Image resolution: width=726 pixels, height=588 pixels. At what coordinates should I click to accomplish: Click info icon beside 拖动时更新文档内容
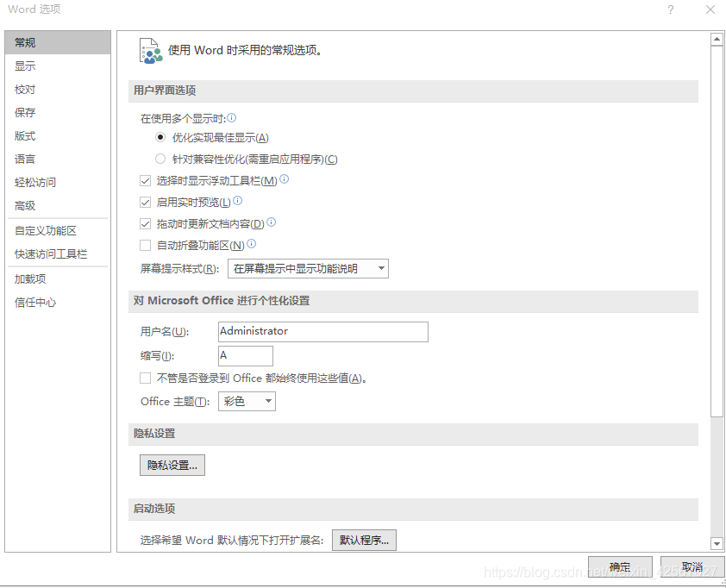click(x=272, y=222)
